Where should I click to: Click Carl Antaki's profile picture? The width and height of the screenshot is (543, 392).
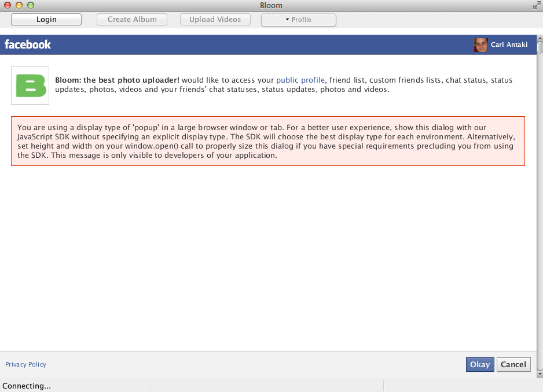coord(480,45)
